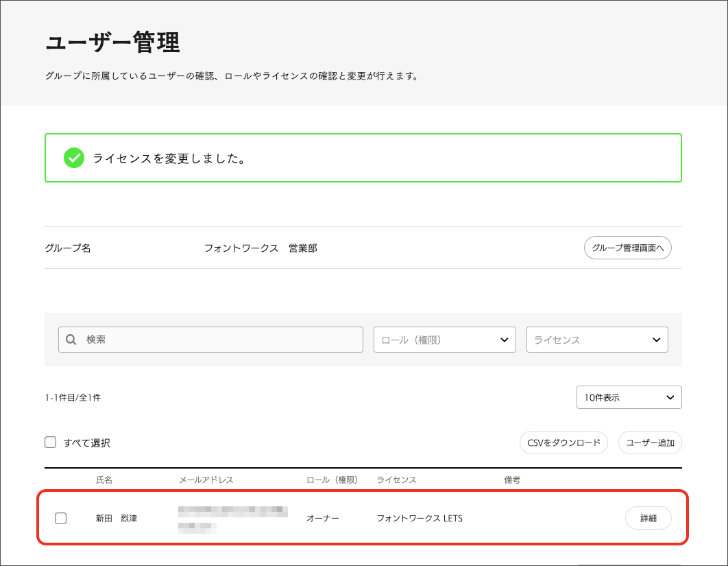Focus the 検索 search input field

[219, 340]
